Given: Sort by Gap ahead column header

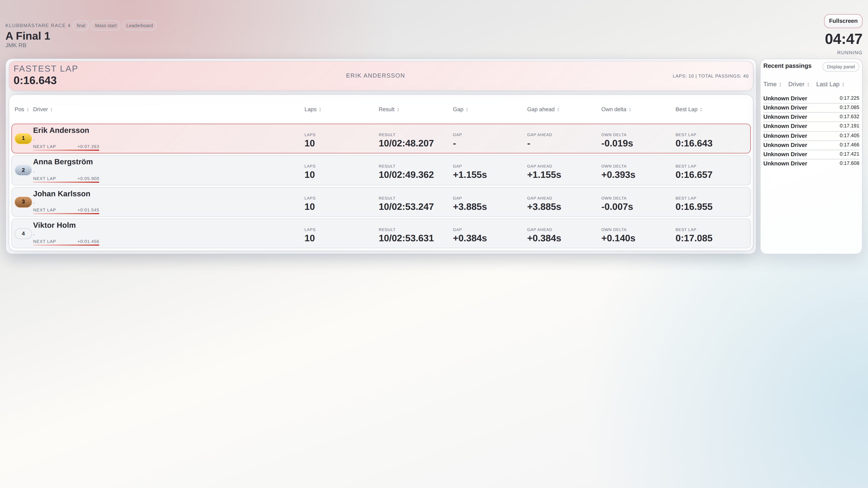Looking at the screenshot, I should tap(543, 110).
